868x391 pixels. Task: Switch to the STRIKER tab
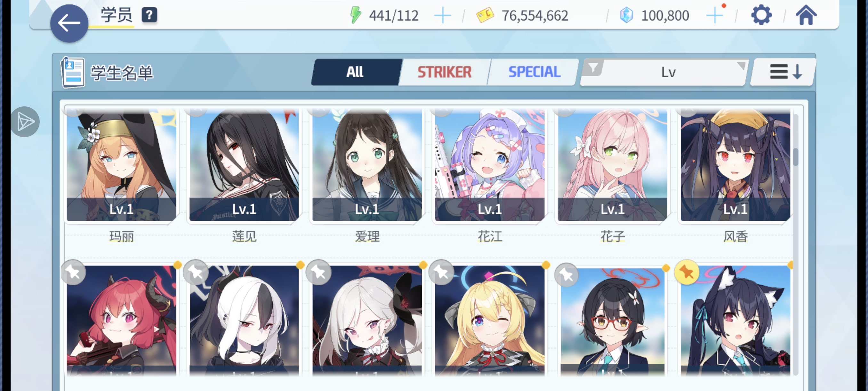coord(444,72)
